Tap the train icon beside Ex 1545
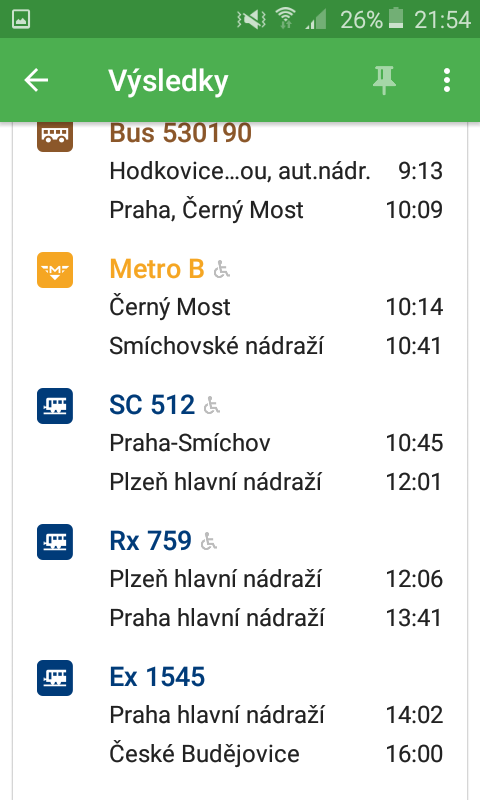 click(x=55, y=678)
